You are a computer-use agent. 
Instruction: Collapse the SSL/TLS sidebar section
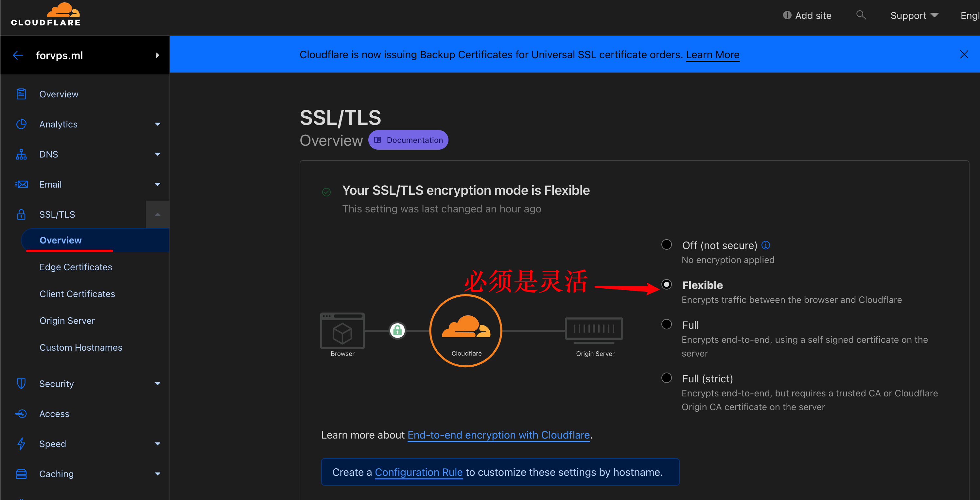[x=158, y=214]
